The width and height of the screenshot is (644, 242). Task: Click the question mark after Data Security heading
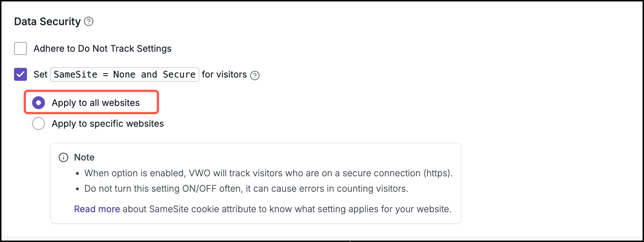[89, 22]
